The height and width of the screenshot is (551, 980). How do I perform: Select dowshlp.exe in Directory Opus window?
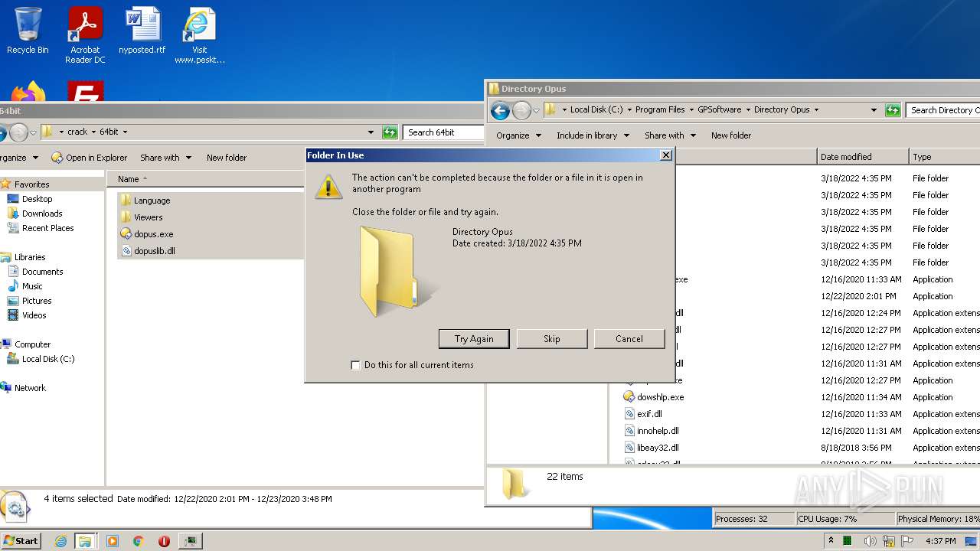click(x=653, y=397)
